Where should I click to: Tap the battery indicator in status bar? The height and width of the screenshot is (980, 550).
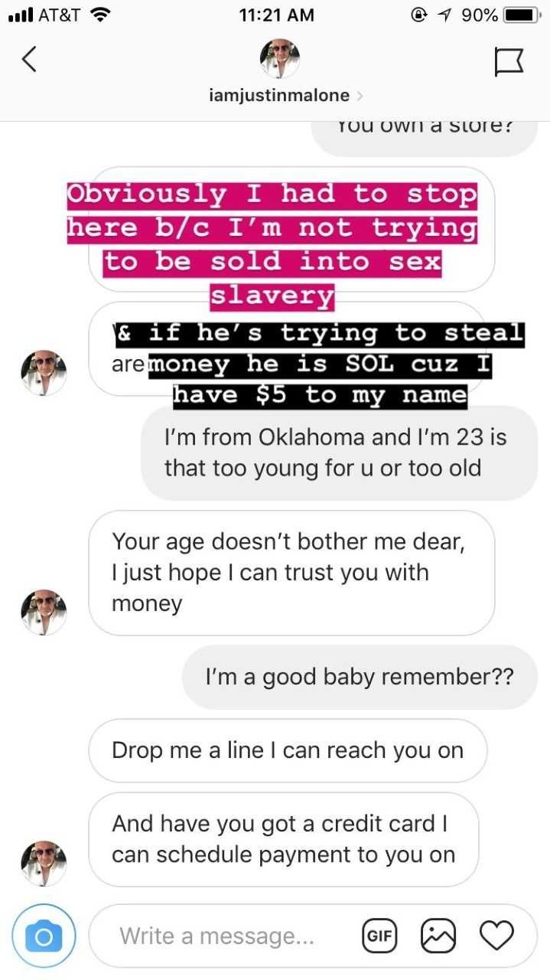(x=522, y=15)
